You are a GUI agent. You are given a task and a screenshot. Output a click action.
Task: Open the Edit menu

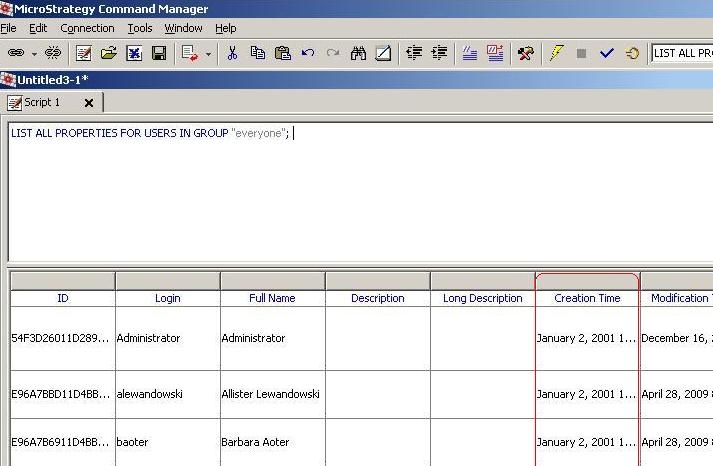click(x=38, y=28)
